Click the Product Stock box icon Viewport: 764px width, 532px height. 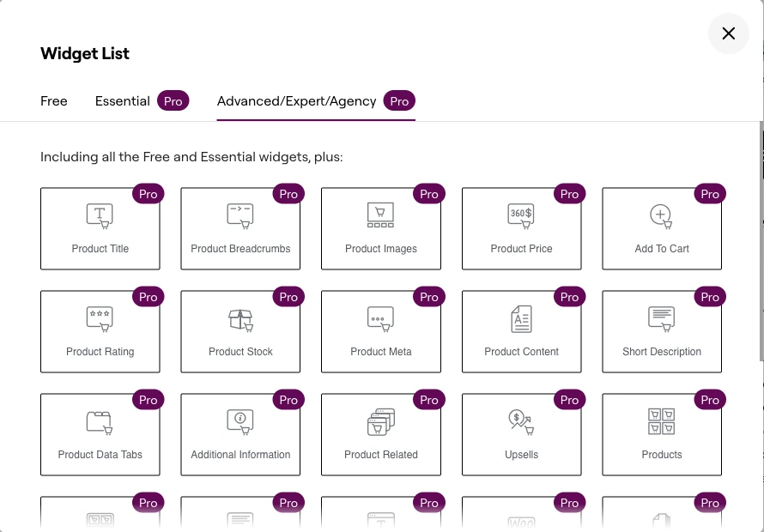240,319
